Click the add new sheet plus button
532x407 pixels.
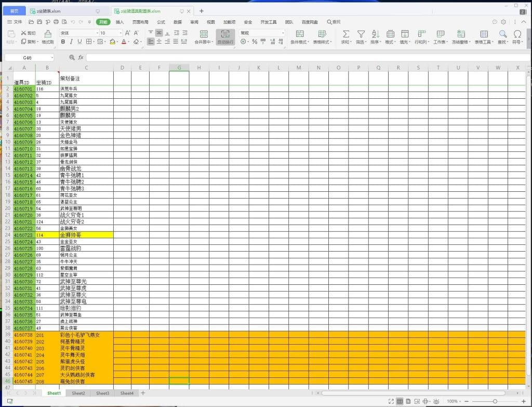click(x=143, y=393)
